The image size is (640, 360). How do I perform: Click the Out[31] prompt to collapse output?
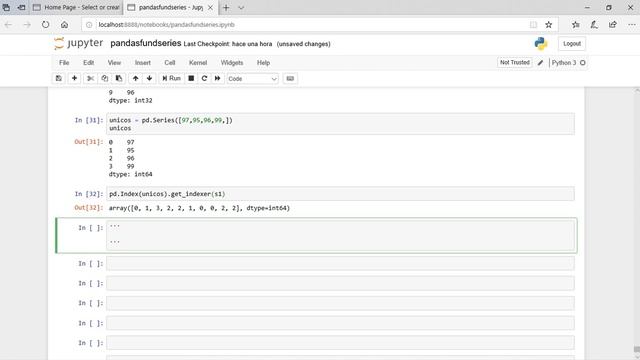pos(89,142)
